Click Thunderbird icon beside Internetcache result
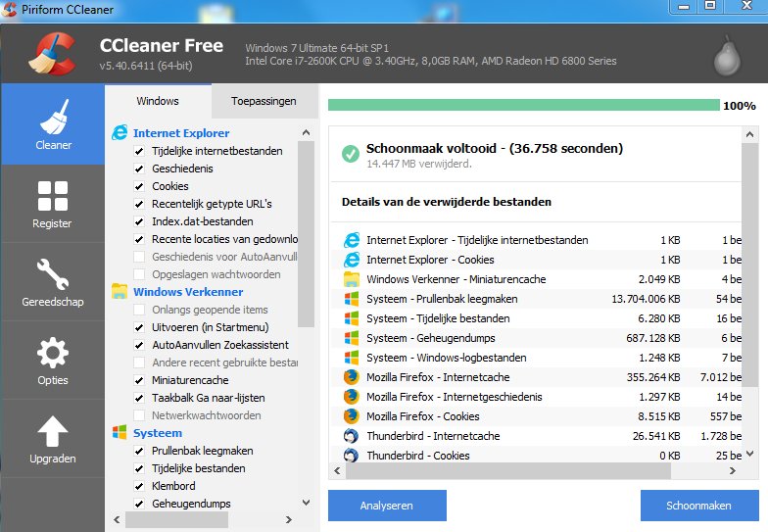The image size is (768, 532). (351, 436)
